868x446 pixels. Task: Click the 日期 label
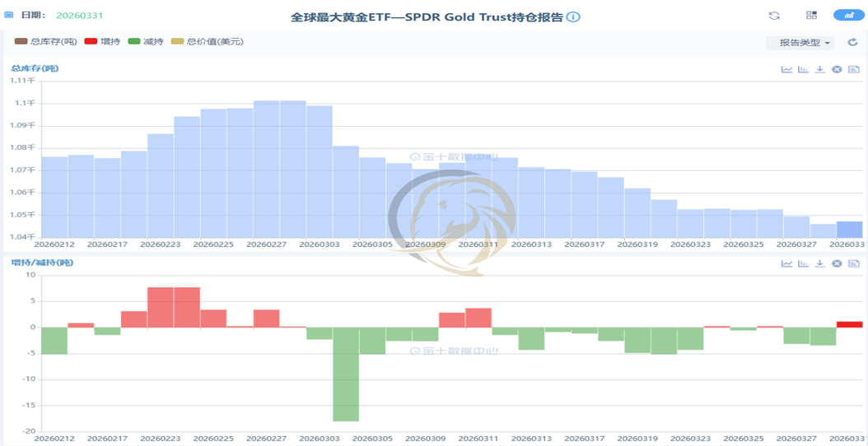pos(33,15)
